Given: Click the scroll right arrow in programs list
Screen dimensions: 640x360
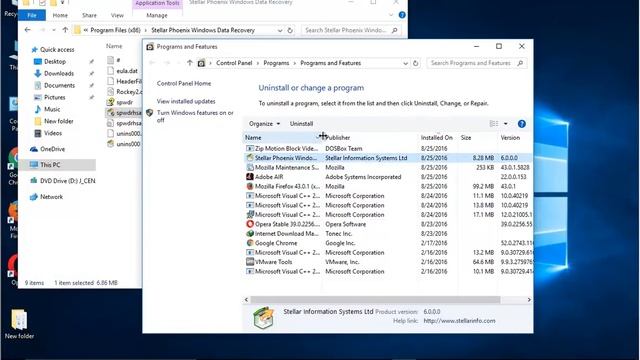Looking at the screenshot, I should (529, 300).
